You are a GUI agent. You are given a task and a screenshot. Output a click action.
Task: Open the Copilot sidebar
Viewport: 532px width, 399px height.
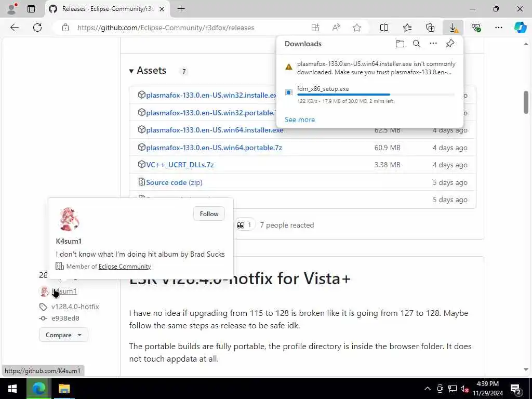click(x=520, y=28)
